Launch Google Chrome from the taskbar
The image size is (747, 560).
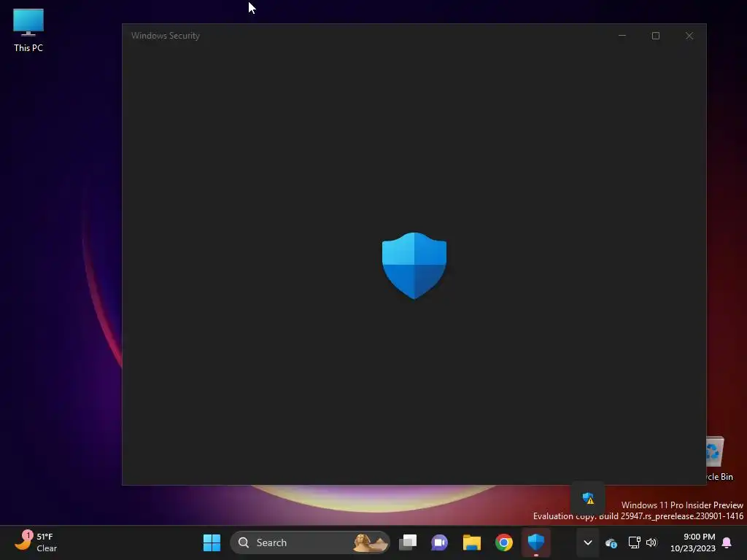pyautogui.click(x=503, y=542)
